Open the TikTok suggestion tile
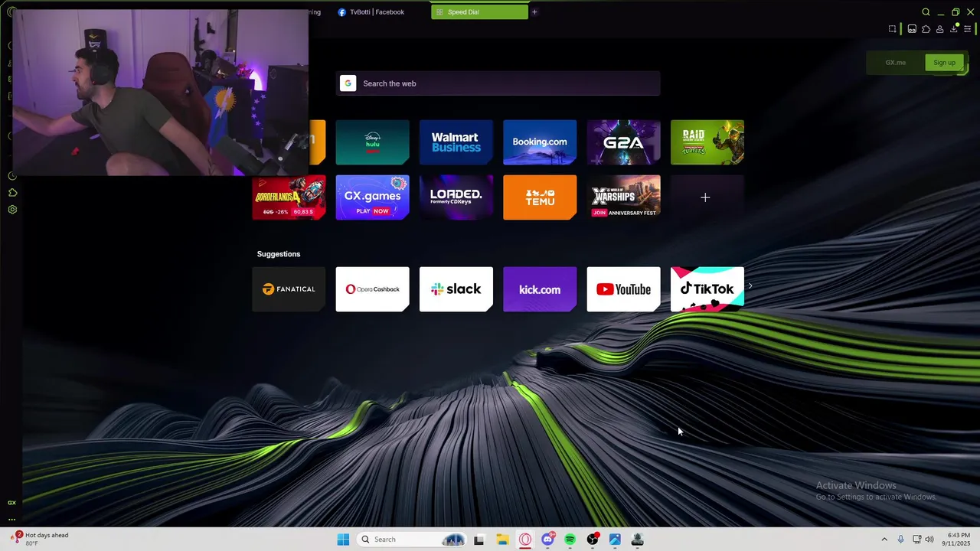 coord(707,289)
